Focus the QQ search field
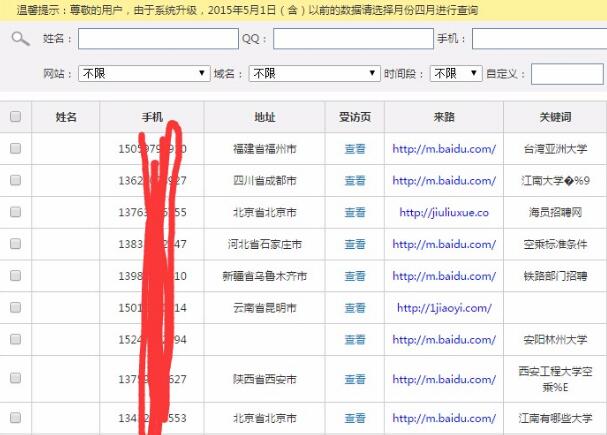Screen dimensions: 607x435 pyautogui.click(x=352, y=39)
